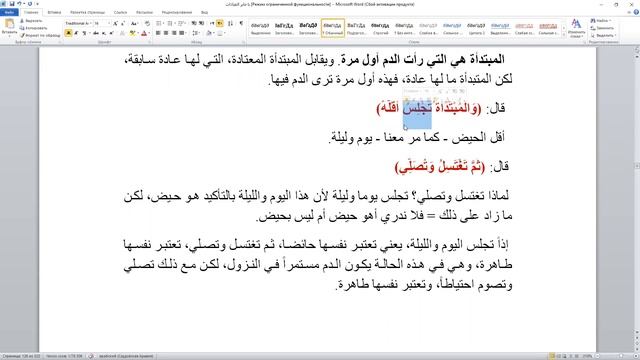Align paragraph text right

[174, 33]
